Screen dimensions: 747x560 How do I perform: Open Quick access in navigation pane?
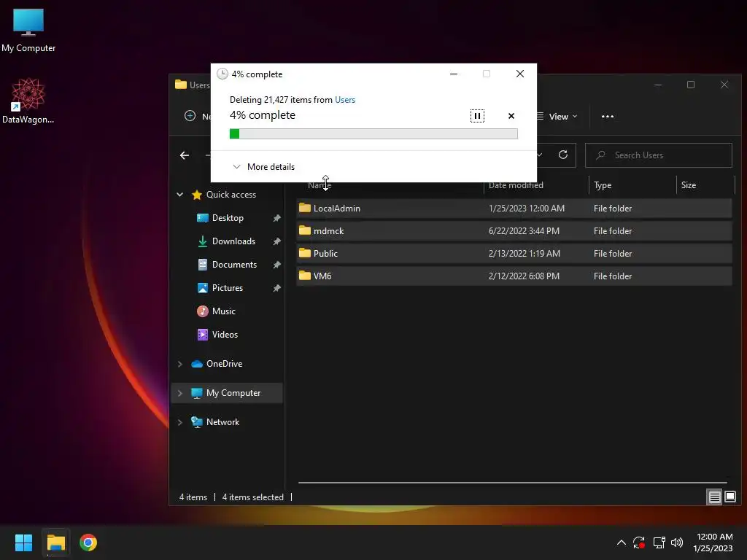pyautogui.click(x=231, y=194)
